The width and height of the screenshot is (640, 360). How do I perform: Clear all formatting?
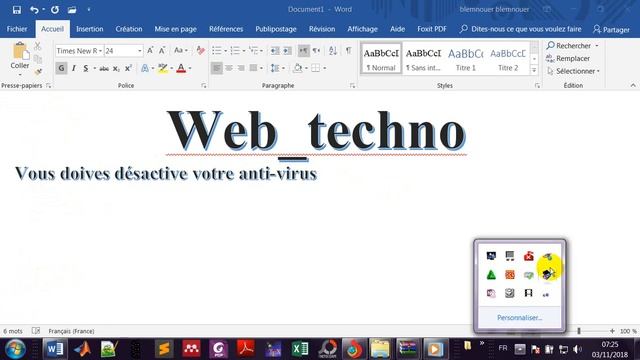[x=200, y=51]
